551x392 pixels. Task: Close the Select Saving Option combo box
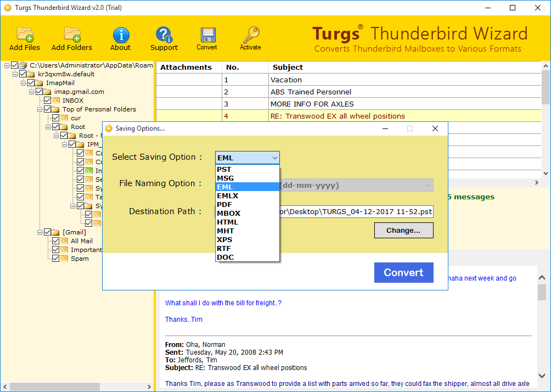[248, 158]
